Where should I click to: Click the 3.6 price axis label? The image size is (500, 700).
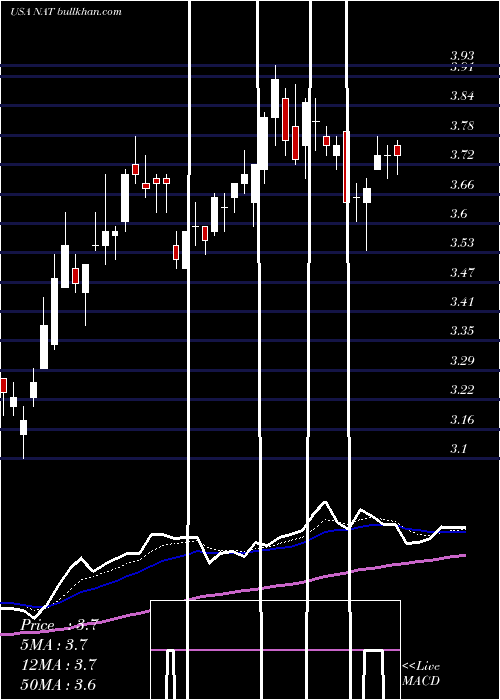pos(459,213)
